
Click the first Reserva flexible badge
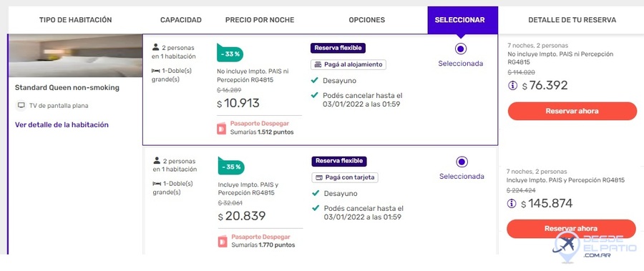[338, 48]
